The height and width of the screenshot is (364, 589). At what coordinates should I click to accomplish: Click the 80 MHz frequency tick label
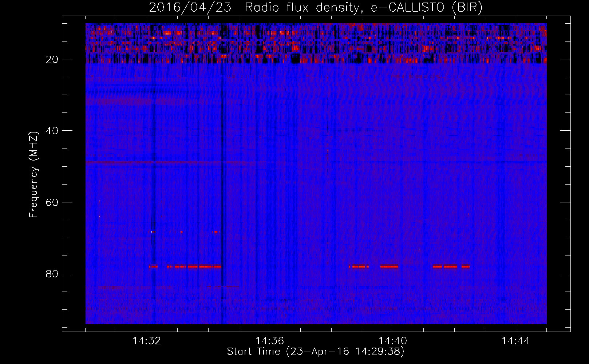52,274
